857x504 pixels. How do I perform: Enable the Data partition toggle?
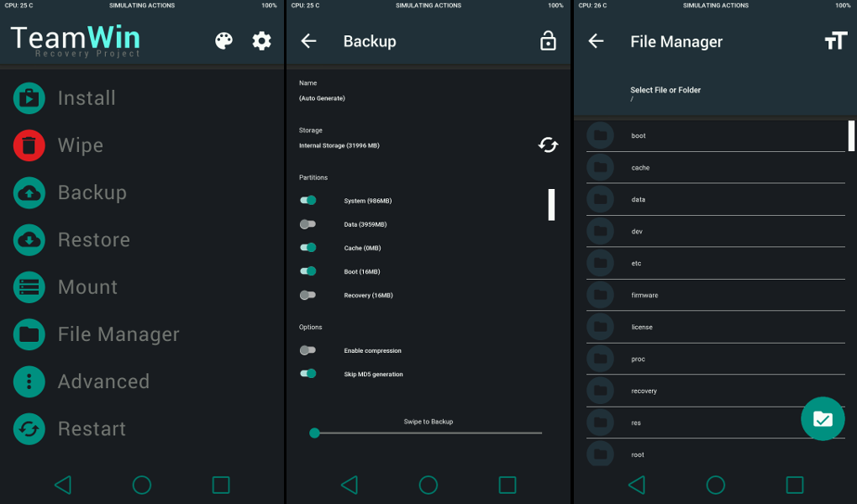[308, 224]
